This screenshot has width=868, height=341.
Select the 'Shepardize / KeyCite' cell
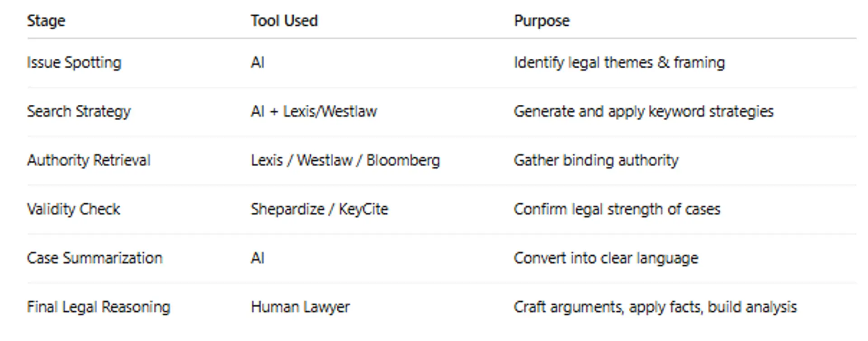click(320, 209)
